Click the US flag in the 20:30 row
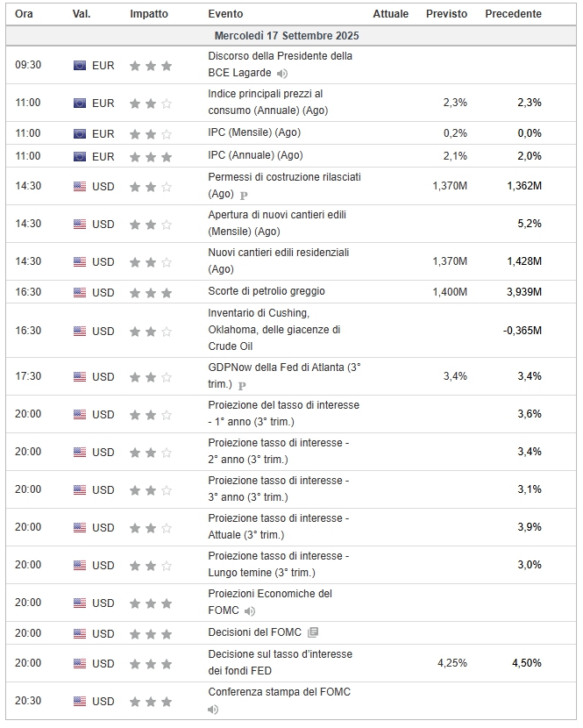 click(80, 701)
